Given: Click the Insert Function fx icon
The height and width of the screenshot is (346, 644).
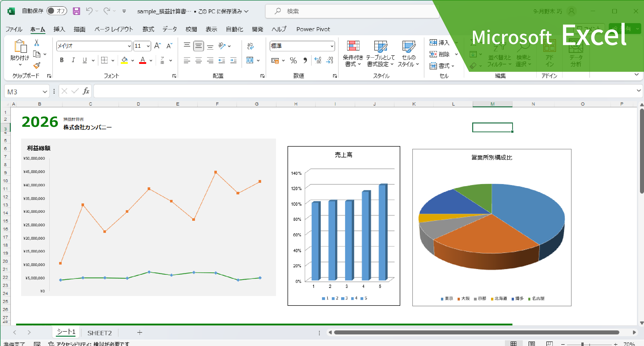Looking at the screenshot, I should (86, 91).
